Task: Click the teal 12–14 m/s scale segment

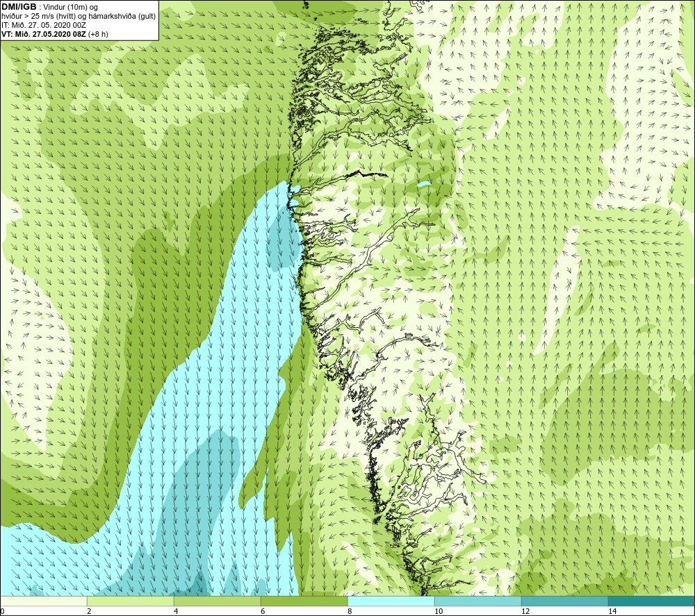Action: pos(564,601)
